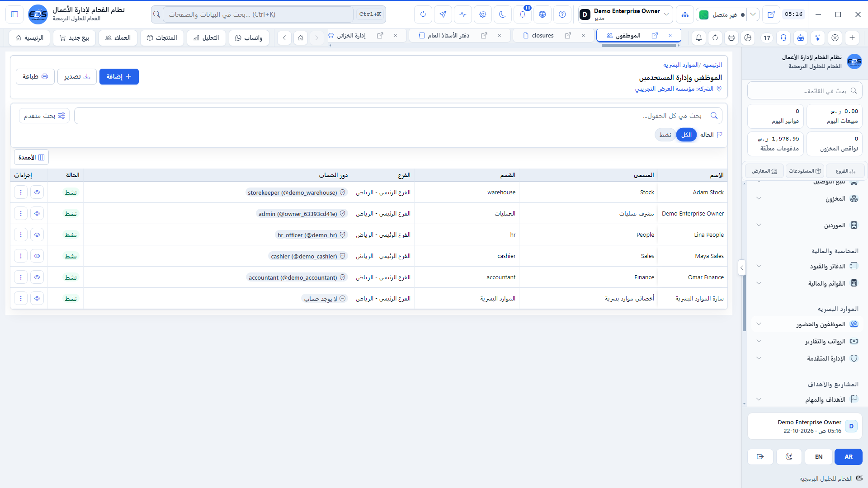The height and width of the screenshot is (488, 868).
Task: Click the paper plane send icon
Action: pos(443,14)
